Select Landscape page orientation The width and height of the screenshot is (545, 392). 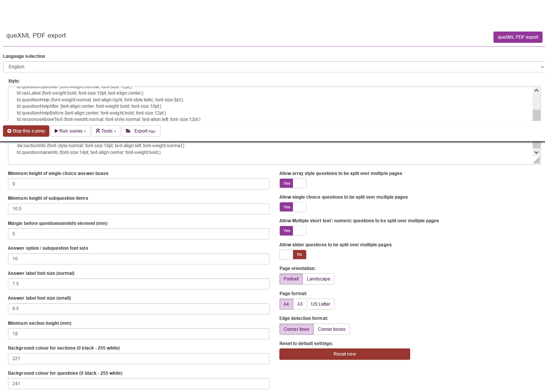click(319, 279)
